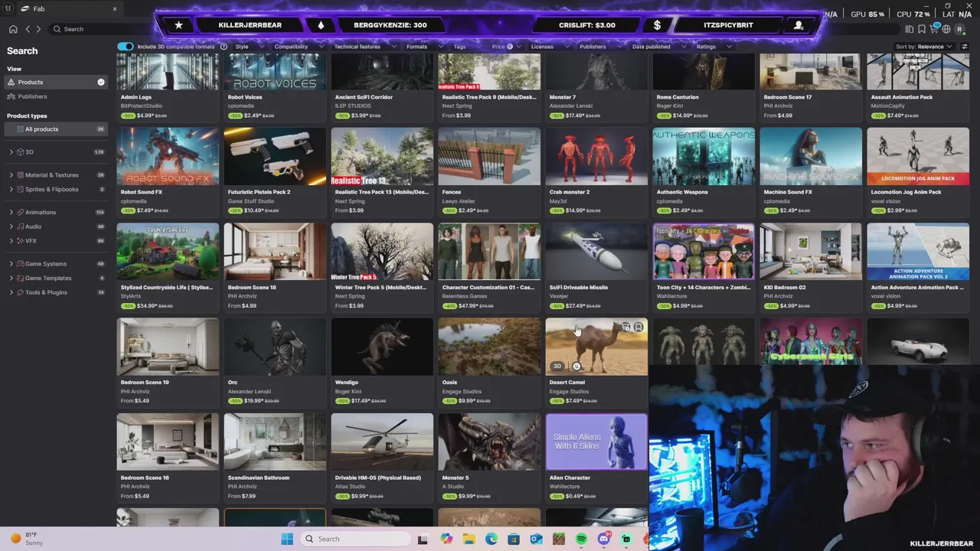Screen dimensions: 980x551
Task: Expand Material & Textures category chevron
Action: point(11,174)
